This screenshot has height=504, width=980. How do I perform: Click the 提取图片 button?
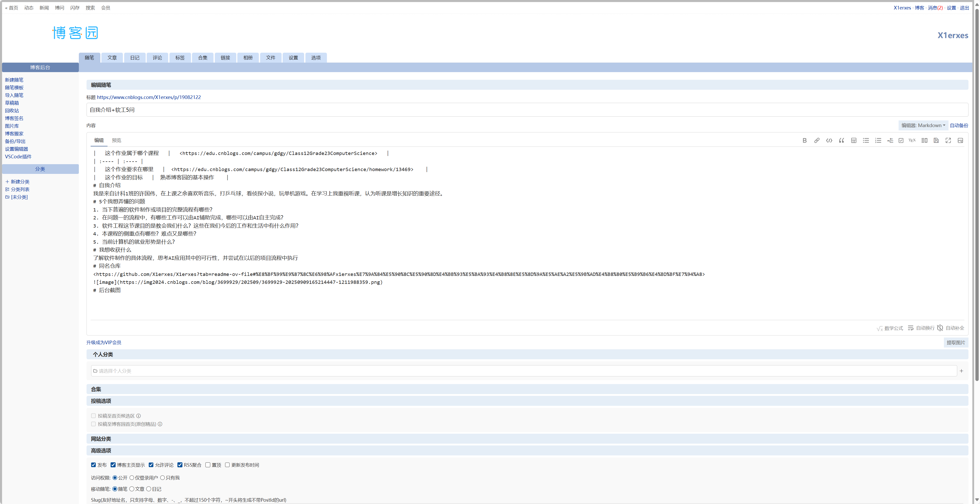[955, 342]
